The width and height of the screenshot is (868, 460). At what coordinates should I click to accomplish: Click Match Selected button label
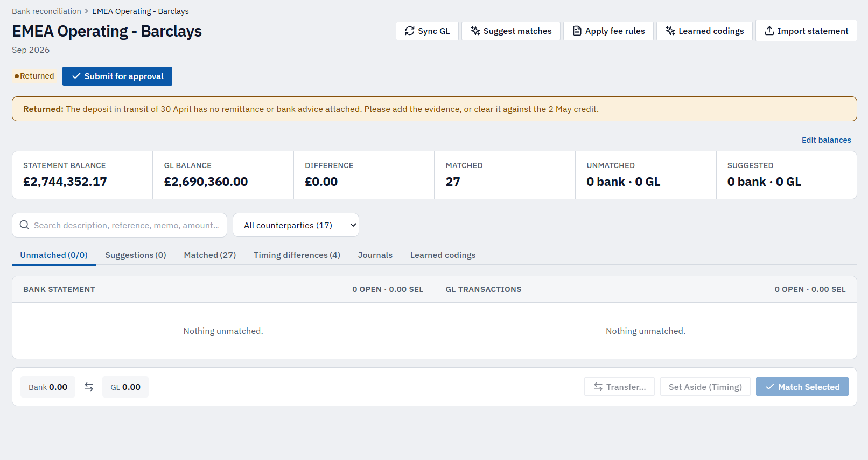(809, 387)
